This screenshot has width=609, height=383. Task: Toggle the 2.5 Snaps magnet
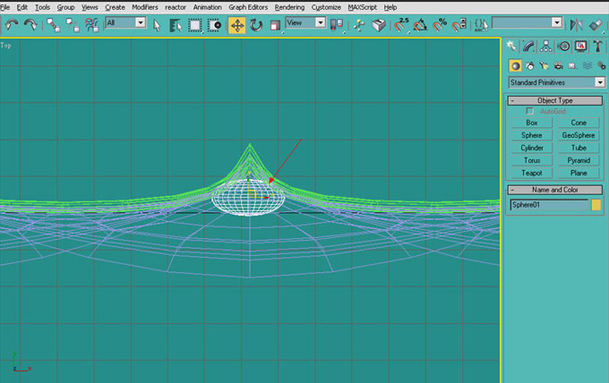point(401,26)
